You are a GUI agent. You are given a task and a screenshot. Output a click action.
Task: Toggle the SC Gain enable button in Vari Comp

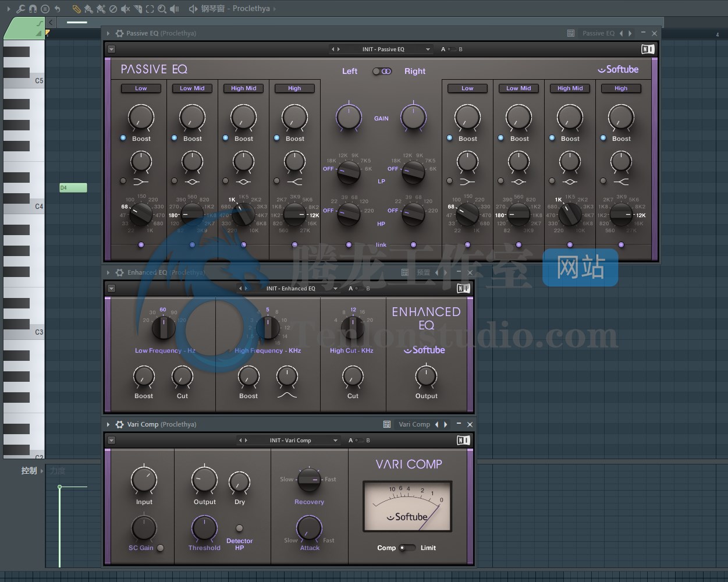[x=161, y=548]
